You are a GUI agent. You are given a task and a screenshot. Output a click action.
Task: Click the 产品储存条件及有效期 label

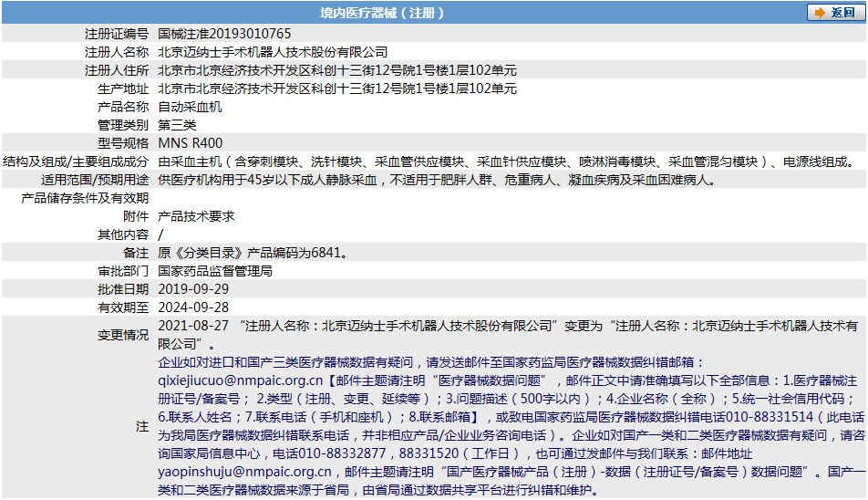click(x=85, y=198)
